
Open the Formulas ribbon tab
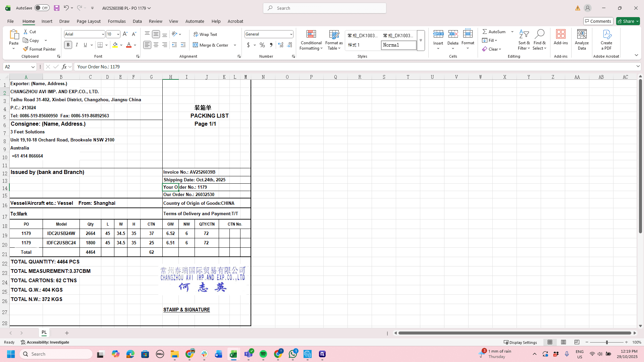click(x=117, y=21)
